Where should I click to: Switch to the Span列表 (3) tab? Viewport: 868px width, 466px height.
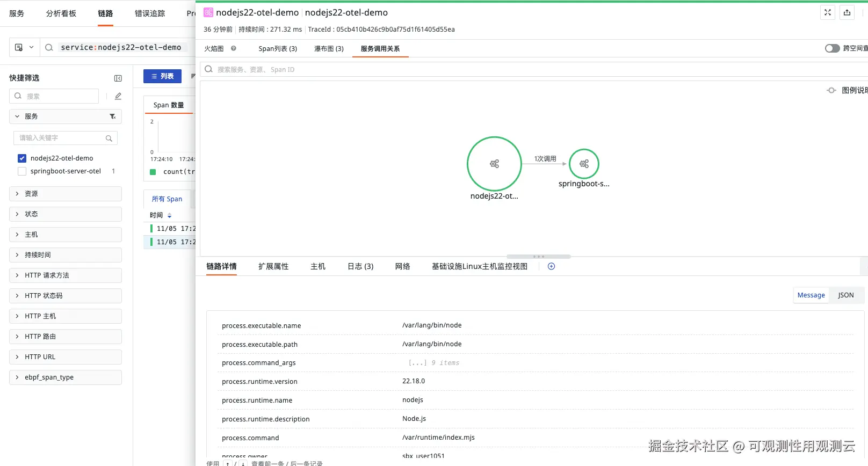coord(278,48)
